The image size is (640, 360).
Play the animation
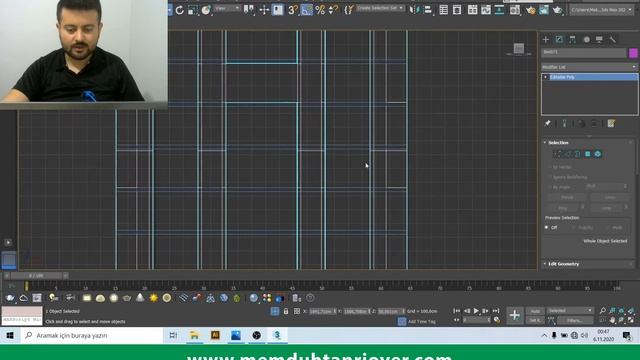[476, 311]
